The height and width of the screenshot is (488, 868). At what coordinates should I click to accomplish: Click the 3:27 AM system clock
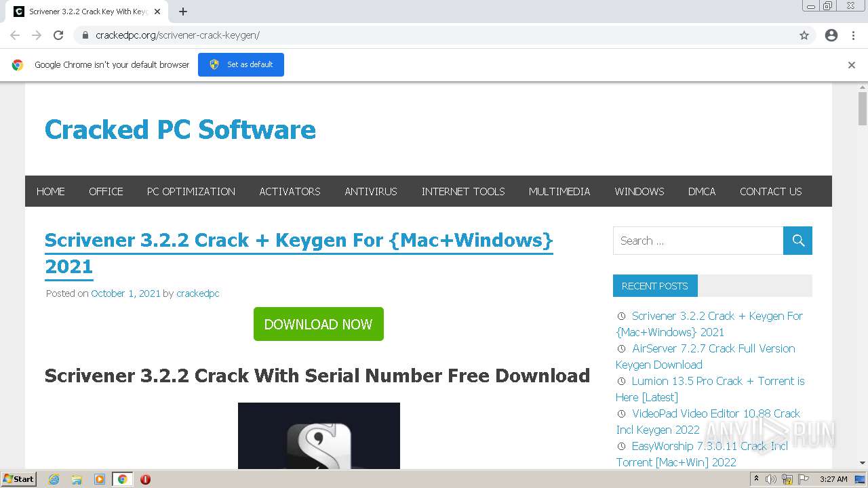click(833, 479)
